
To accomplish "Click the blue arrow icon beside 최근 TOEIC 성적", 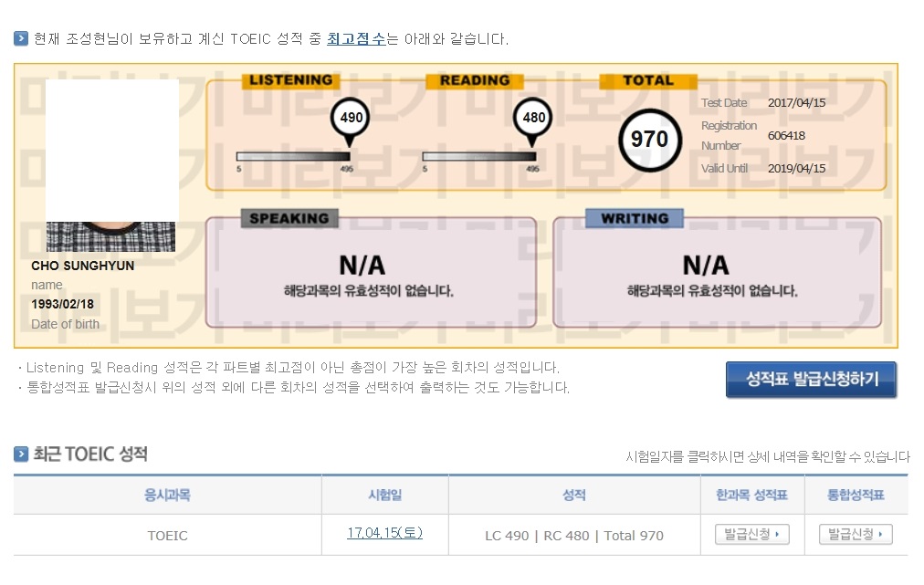I will [21, 454].
